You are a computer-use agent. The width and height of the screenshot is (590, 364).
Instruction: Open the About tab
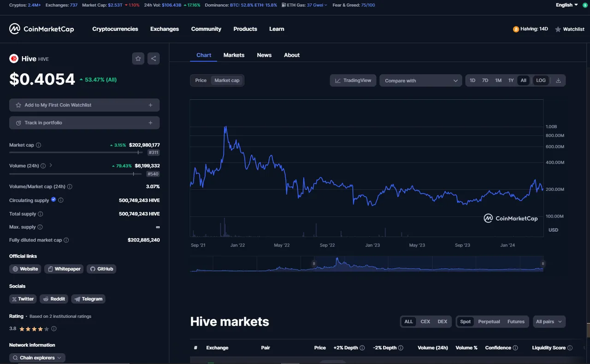tap(292, 55)
